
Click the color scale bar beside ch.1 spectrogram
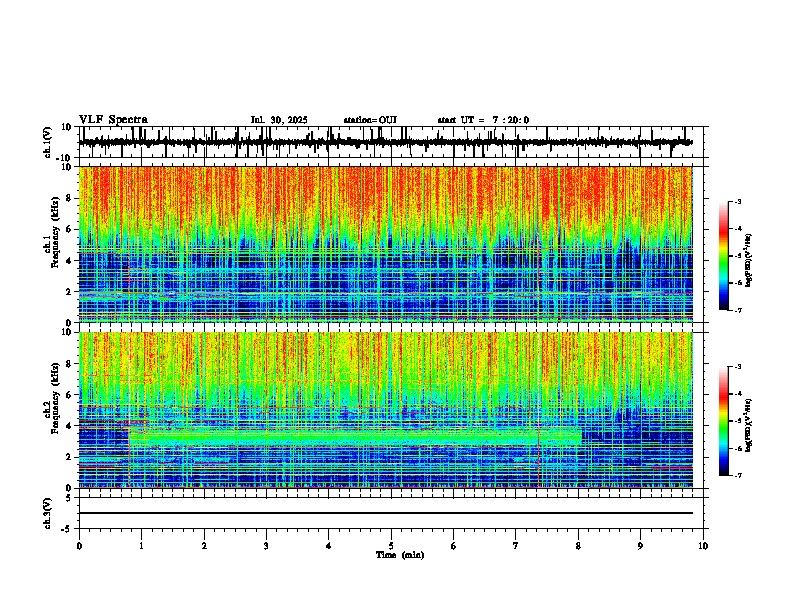click(x=724, y=256)
